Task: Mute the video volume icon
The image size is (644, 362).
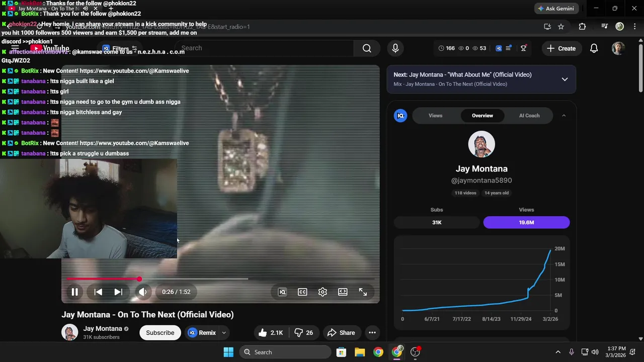Action: [143, 292]
